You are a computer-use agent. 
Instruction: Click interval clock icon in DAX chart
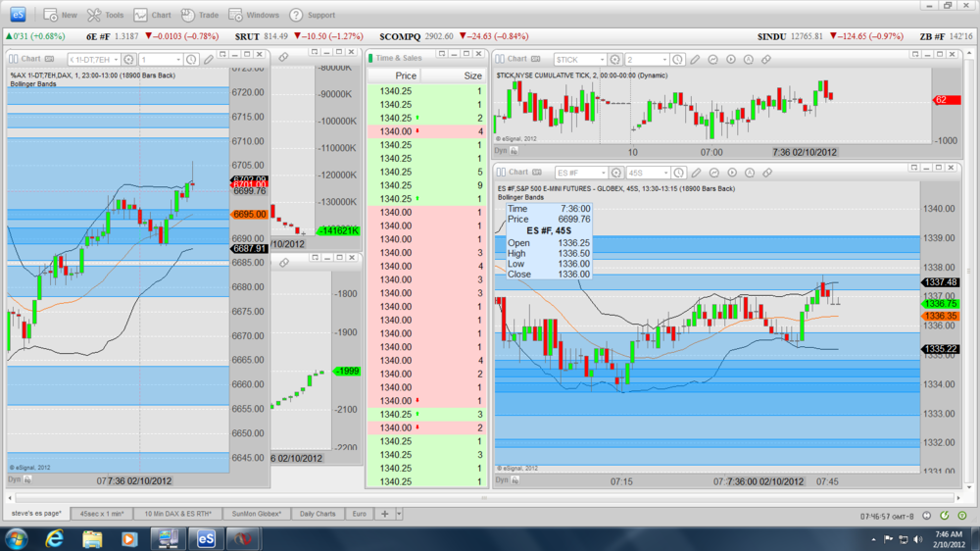pyautogui.click(x=191, y=60)
